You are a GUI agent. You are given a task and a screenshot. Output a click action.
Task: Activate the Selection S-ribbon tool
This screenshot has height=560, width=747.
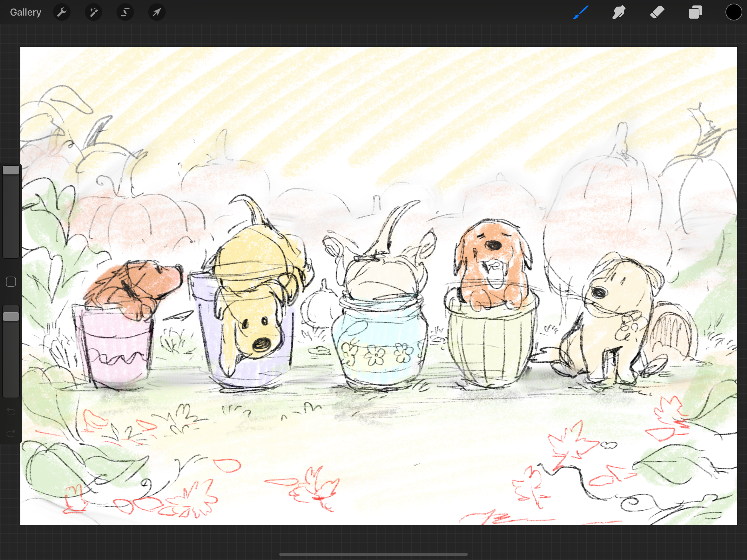[x=125, y=13]
